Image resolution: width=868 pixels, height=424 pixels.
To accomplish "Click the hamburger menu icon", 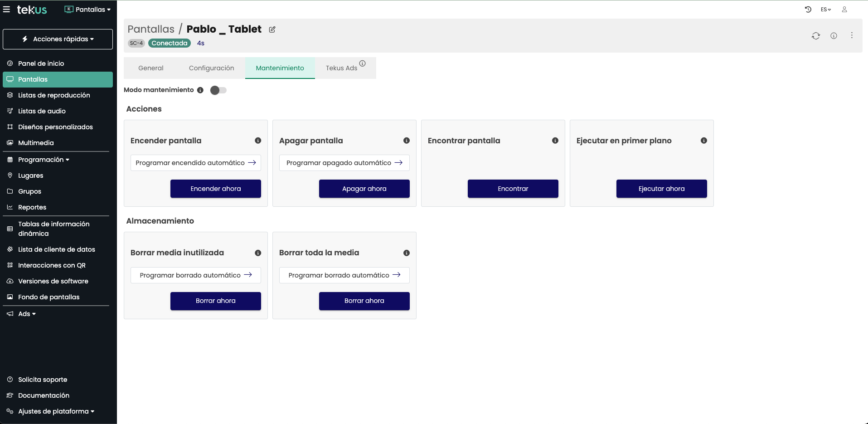I will pos(6,10).
